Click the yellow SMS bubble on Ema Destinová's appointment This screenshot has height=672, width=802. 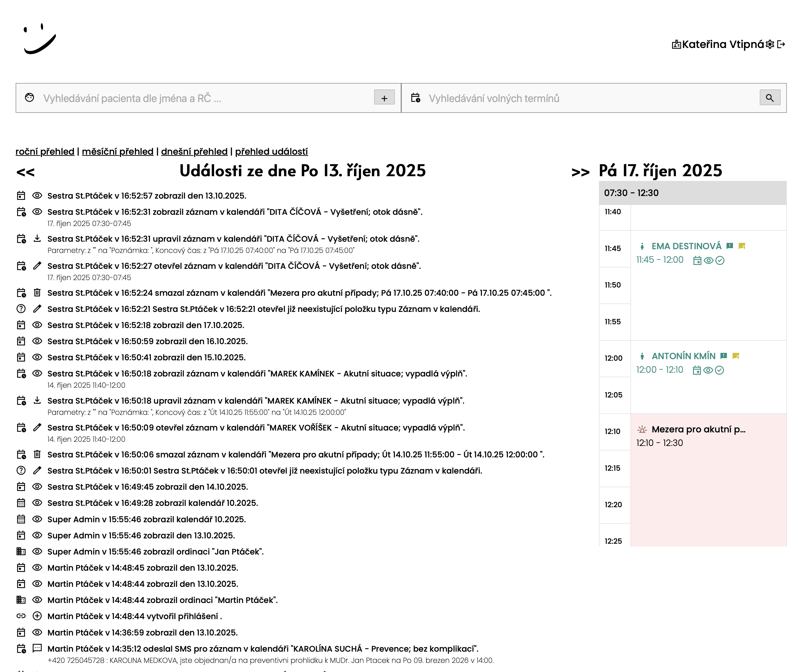[742, 246]
